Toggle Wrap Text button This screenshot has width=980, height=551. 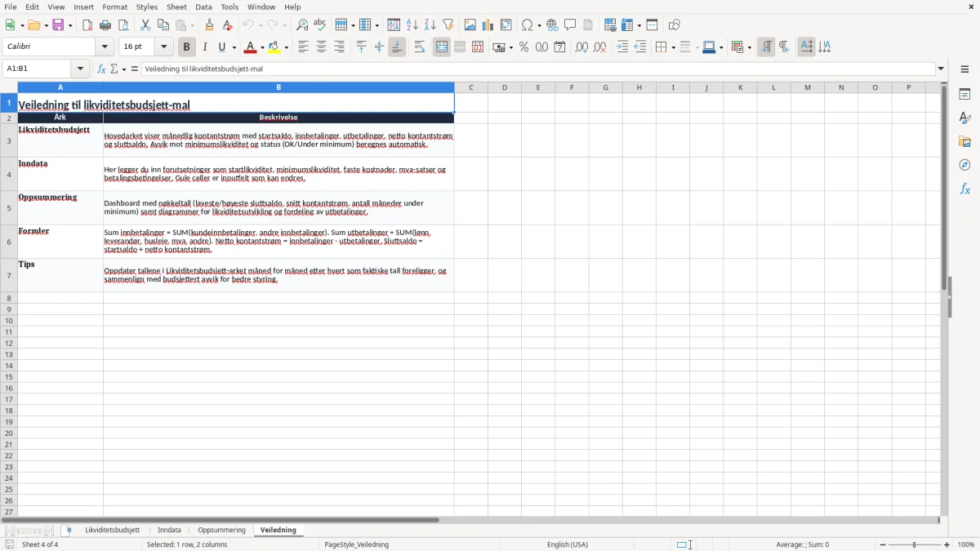[x=420, y=47]
